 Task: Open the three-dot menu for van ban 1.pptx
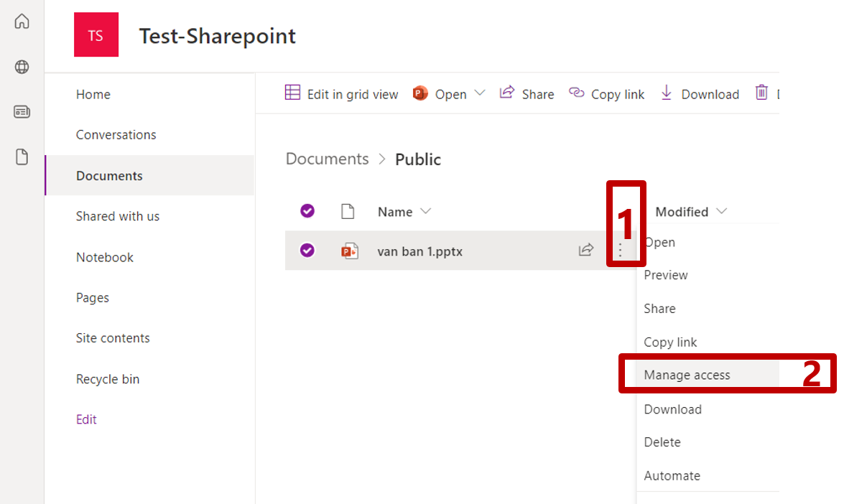coord(621,251)
